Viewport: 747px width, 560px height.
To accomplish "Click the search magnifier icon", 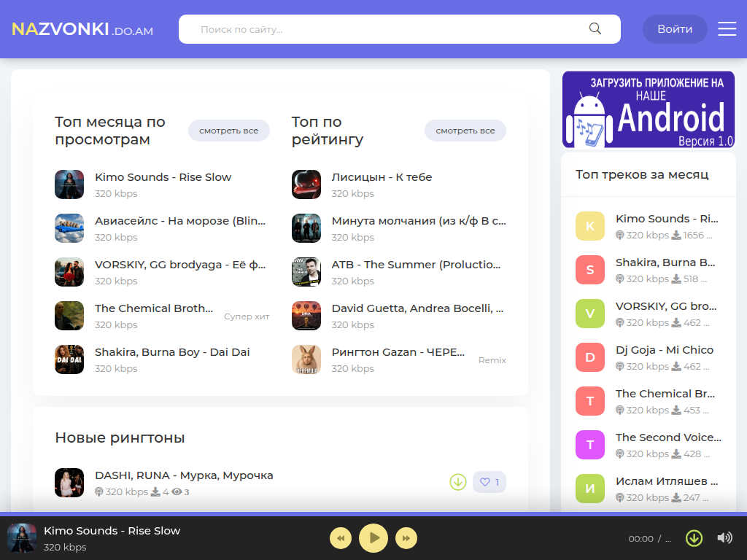I will pyautogui.click(x=595, y=28).
